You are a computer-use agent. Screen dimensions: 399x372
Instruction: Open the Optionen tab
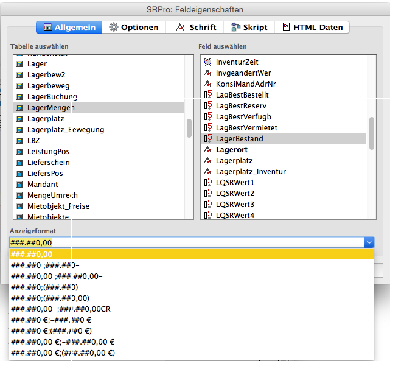tap(134, 27)
